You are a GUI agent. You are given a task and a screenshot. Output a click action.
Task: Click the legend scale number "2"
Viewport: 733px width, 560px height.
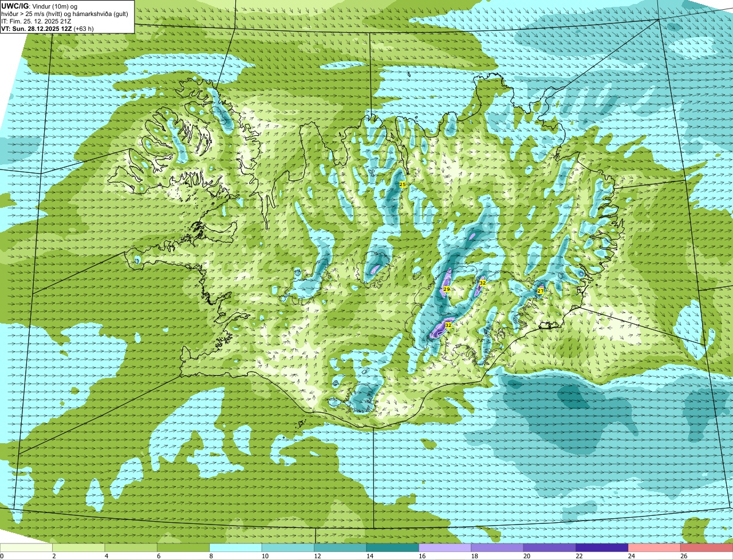coord(54,556)
